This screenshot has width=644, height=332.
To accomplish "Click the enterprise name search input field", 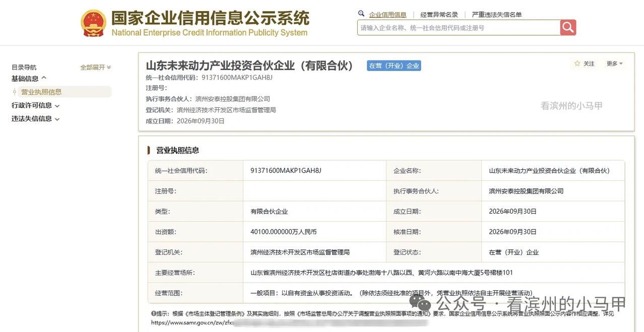I will pos(459,28).
